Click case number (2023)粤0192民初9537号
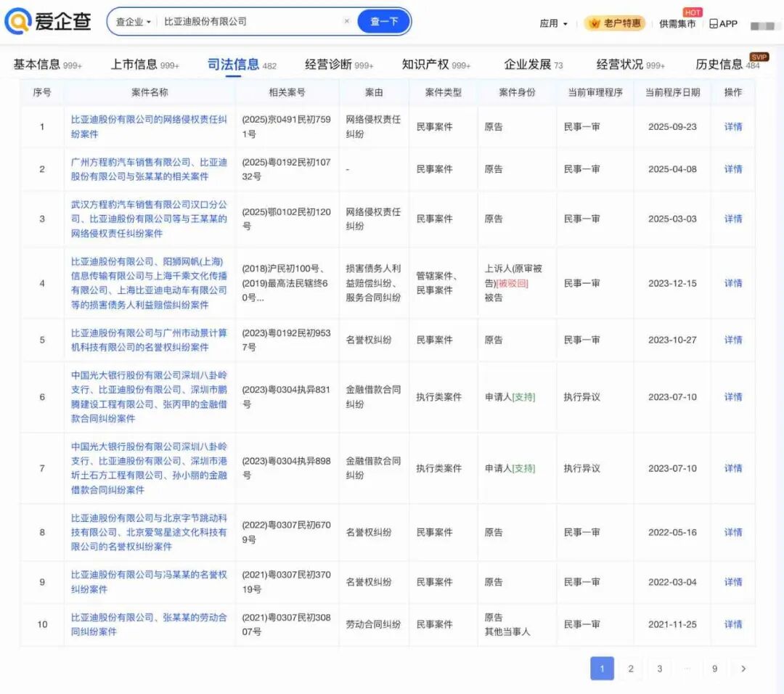The width and height of the screenshot is (784, 694). tap(287, 340)
